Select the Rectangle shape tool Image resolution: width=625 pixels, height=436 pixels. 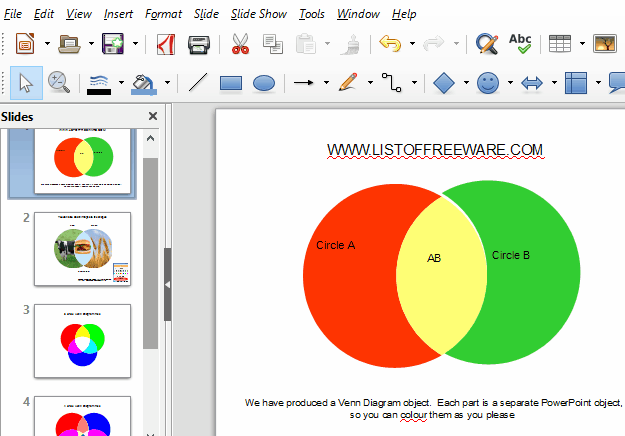(x=231, y=83)
